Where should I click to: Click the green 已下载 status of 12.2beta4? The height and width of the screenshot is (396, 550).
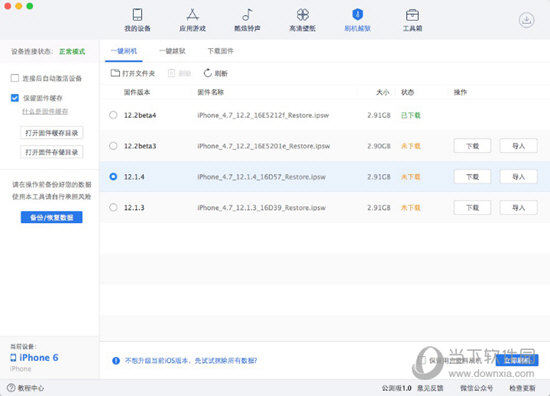(411, 115)
